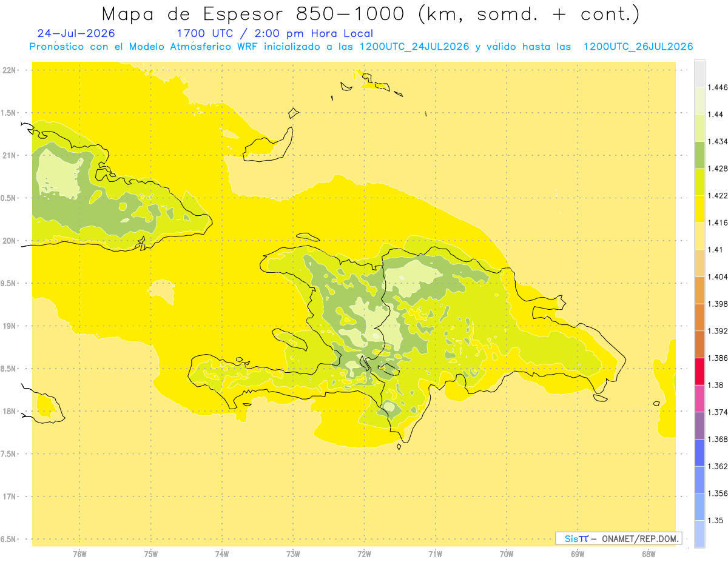Click the legend value 1.356
The width and height of the screenshot is (728, 562).
click(717, 493)
